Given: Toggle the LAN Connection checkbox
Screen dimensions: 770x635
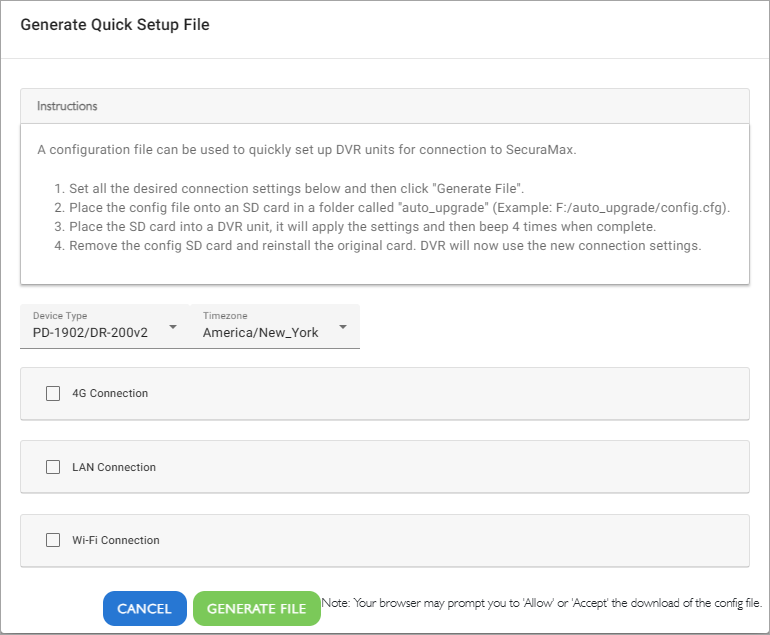Looking at the screenshot, I should (x=53, y=467).
